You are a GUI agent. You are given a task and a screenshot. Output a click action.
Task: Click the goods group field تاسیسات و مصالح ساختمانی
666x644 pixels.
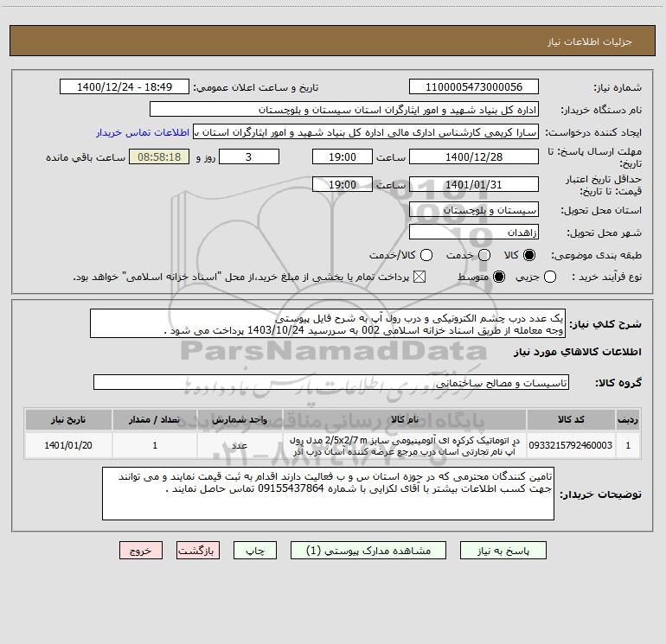[x=331, y=382]
